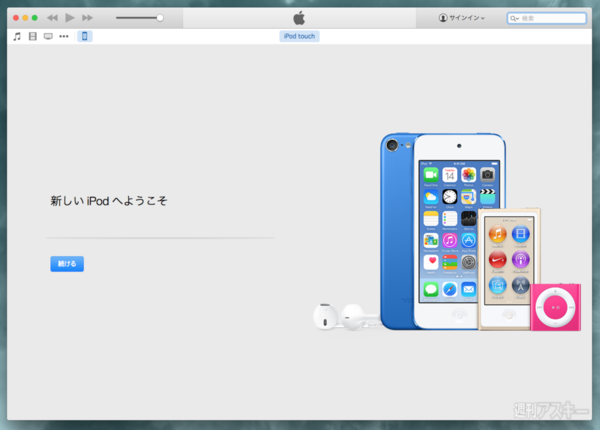Image resolution: width=600 pixels, height=430 pixels.
Task: Click the rewind playback button
Action: pyautogui.click(x=52, y=18)
